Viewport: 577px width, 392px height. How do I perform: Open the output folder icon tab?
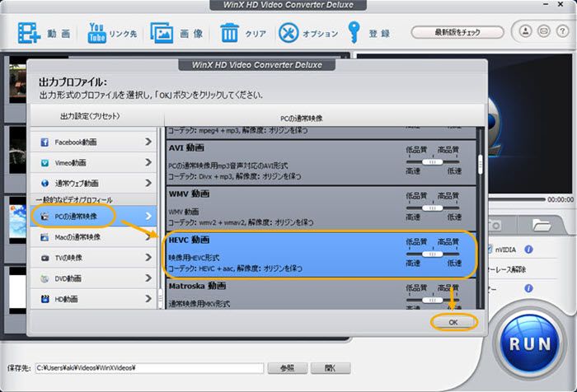tap(541, 225)
